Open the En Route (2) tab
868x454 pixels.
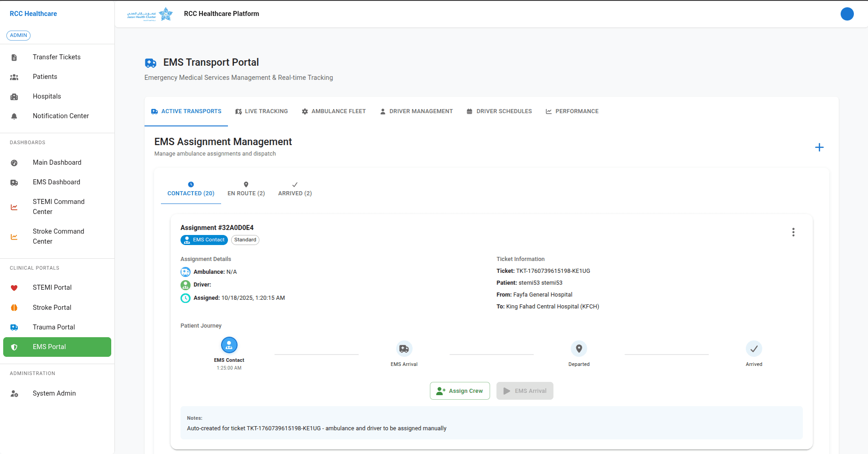click(x=246, y=188)
